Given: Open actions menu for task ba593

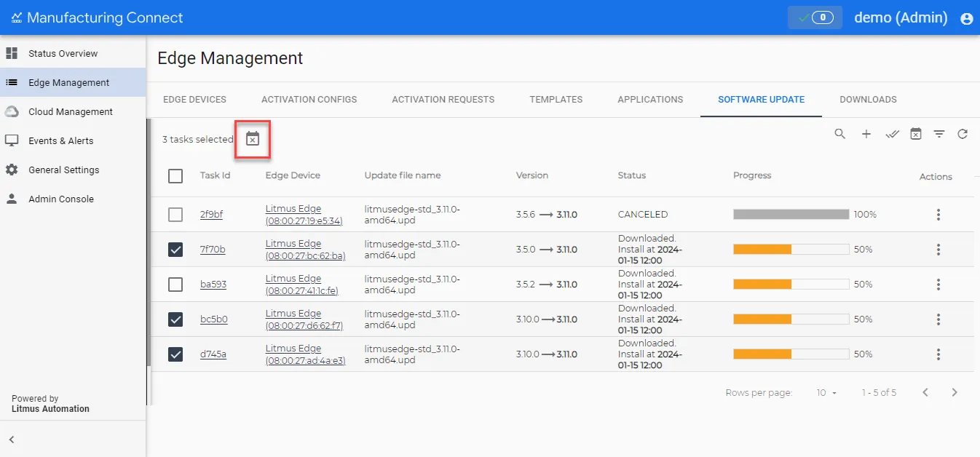Looking at the screenshot, I should (938, 285).
